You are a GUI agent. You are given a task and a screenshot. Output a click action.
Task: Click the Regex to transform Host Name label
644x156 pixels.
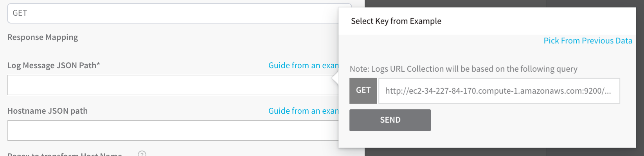(x=65, y=154)
